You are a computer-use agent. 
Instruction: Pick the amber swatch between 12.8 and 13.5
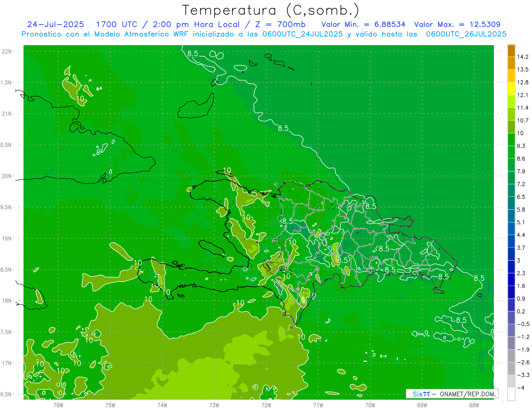point(511,76)
